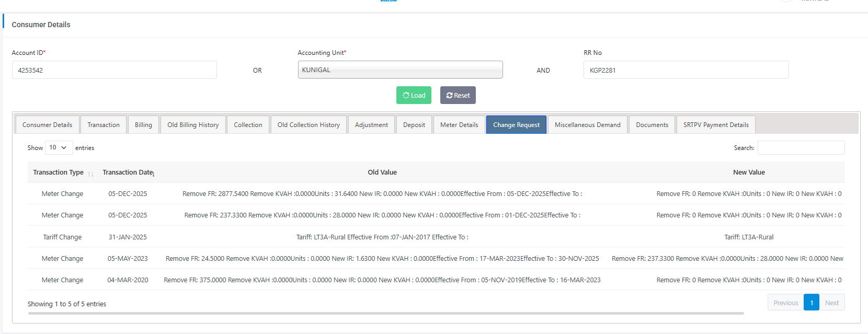Click old value starting Remove FR: 2877.5400
The height and width of the screenshot is (334, 868).
(382, 194)
